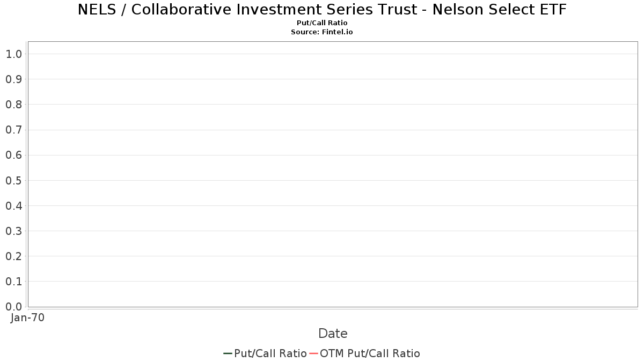Click the 0.7 y-axis label
This screenshot has width=644, height=362.
pyautogui.click(x=13, y=130)
